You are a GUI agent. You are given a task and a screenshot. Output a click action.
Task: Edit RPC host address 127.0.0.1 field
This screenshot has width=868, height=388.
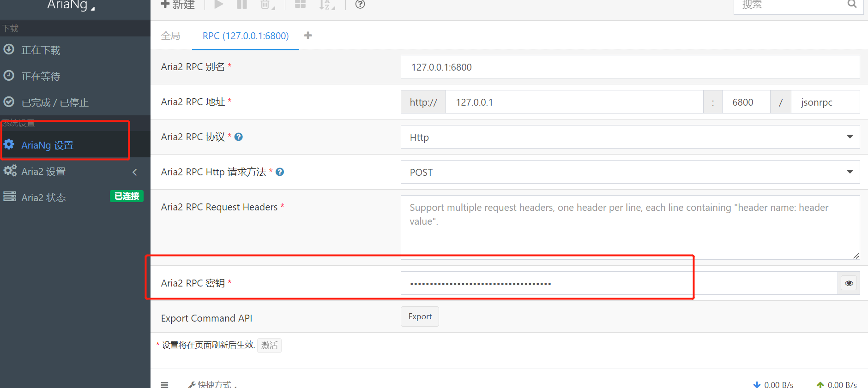tap(574, 102)
